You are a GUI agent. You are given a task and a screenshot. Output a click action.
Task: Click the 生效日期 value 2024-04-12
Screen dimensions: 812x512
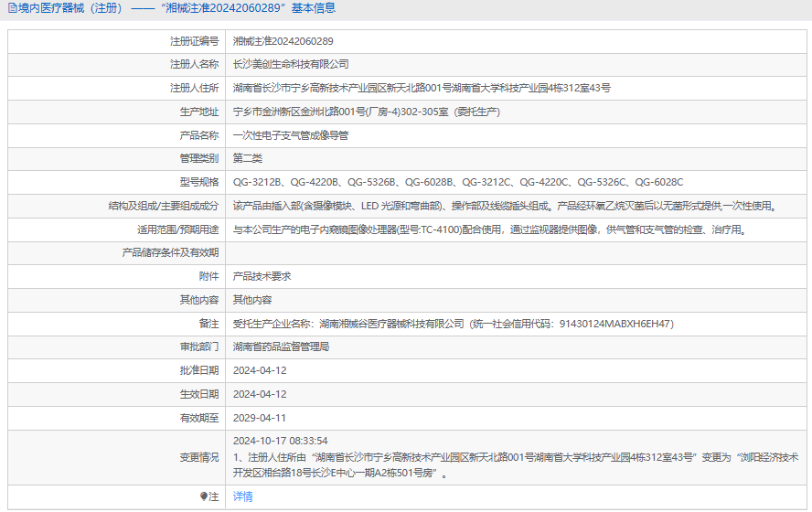pyautogui.click(x=260, y=394)
